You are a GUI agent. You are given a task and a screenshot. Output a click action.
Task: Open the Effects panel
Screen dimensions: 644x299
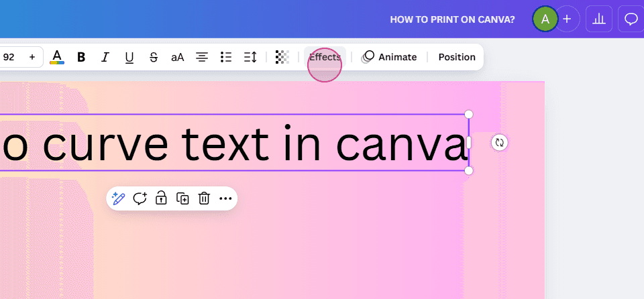point(325,57)
